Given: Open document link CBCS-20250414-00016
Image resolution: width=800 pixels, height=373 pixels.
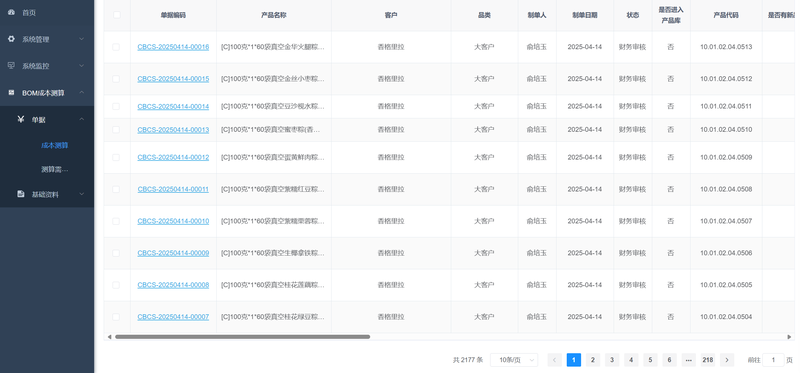Looking at the screenshot, I should (x=173, y=47).
